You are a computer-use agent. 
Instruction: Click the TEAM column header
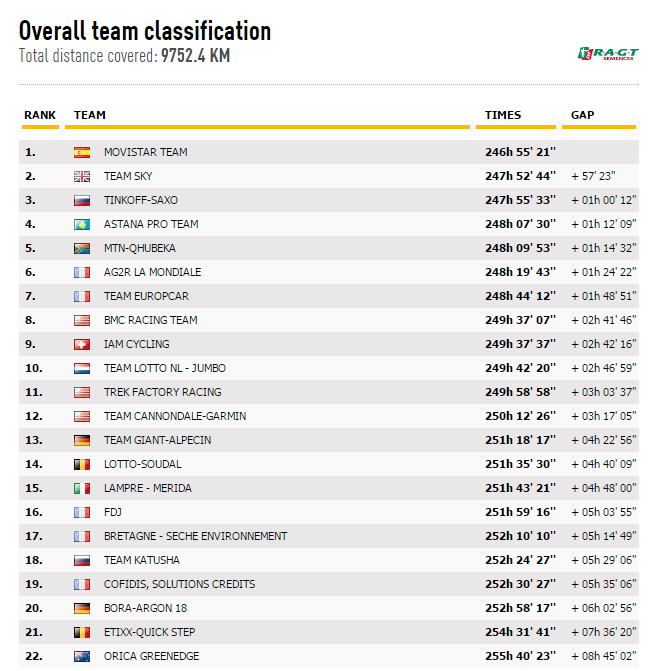[x=90, y=115]
